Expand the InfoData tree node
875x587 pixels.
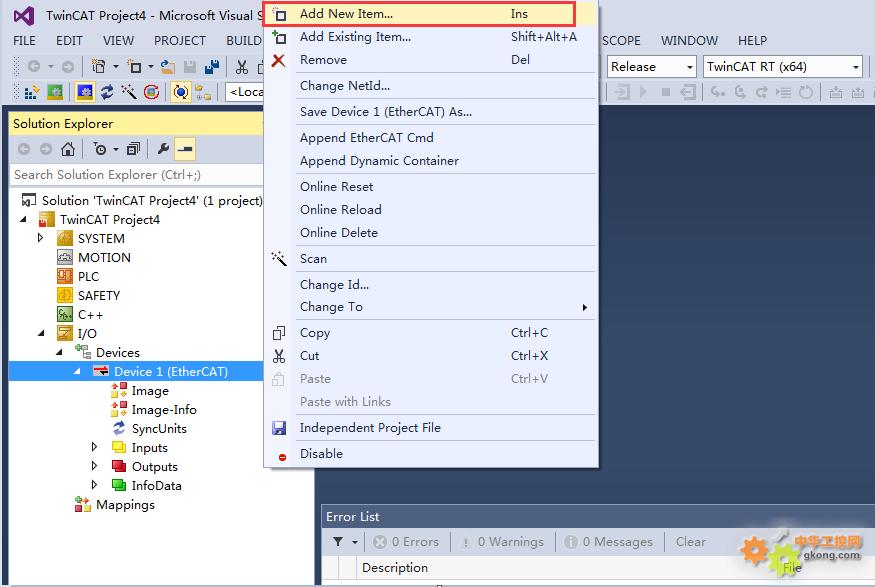(x=94, y=485)
